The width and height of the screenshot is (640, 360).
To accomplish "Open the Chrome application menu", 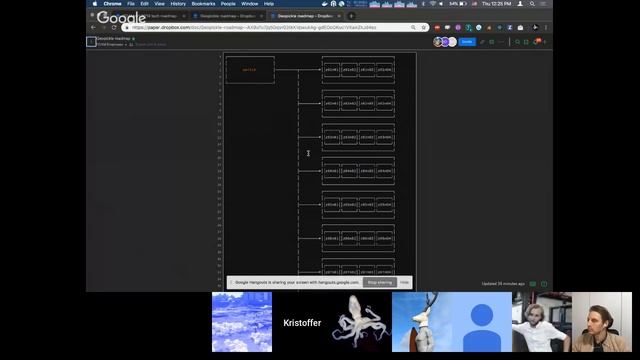I will [112, 4].
